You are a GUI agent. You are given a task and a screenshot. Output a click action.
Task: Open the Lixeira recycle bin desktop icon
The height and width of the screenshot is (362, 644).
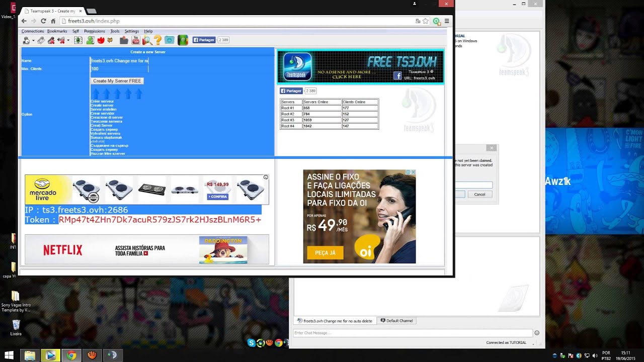tap(16, 327)
